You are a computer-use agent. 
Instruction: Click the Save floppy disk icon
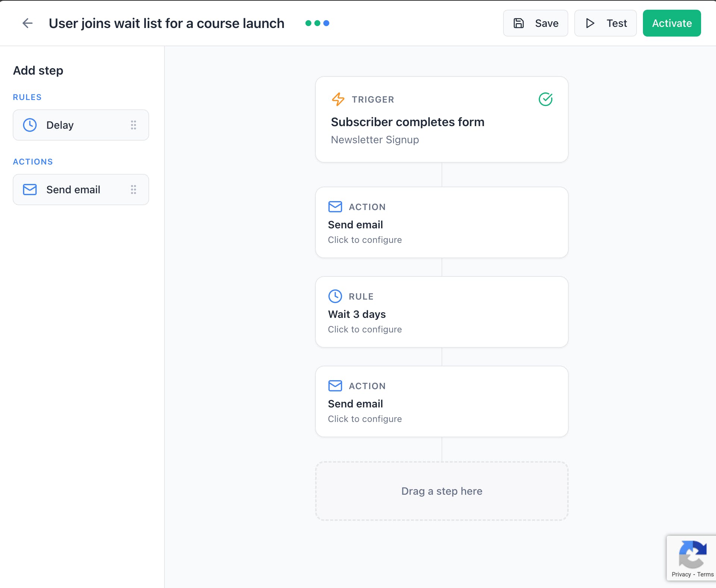(519, 23)
